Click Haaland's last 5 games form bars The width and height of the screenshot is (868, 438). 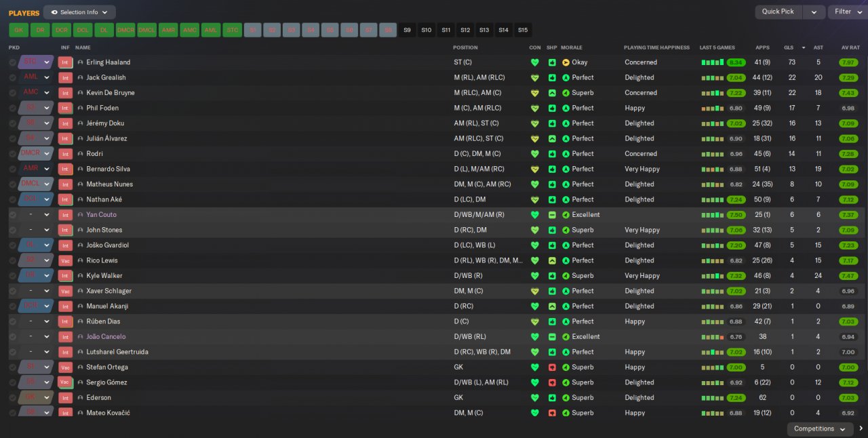pos(713,62)
